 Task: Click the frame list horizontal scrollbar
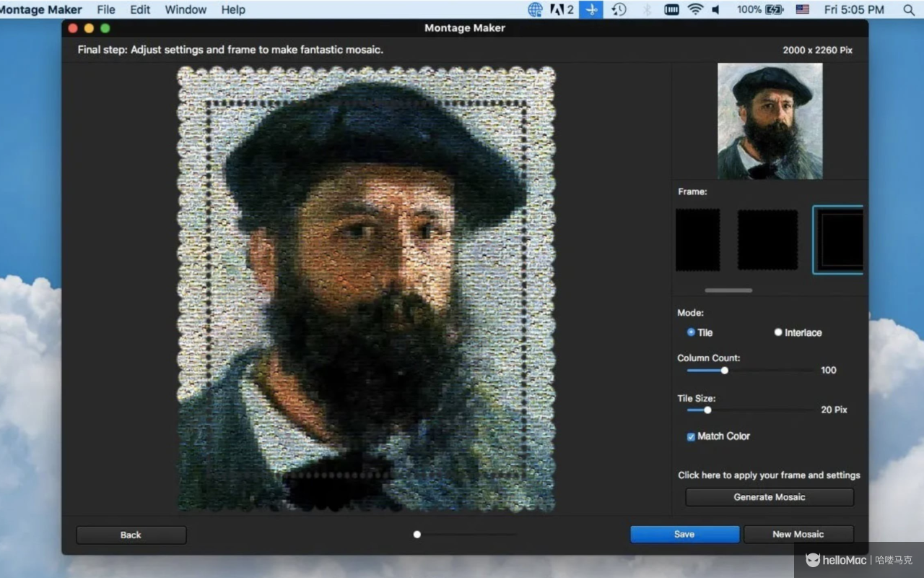click(x=728, y=290)
